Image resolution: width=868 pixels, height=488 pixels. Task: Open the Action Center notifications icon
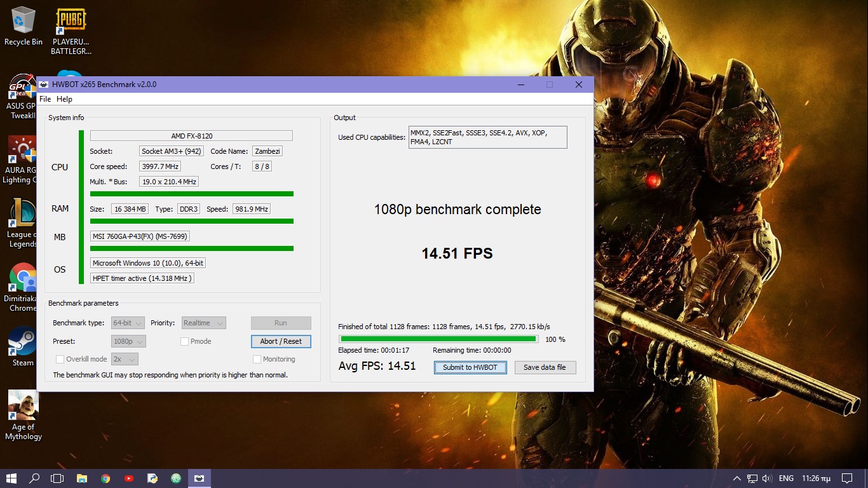[x=847, y=478]
